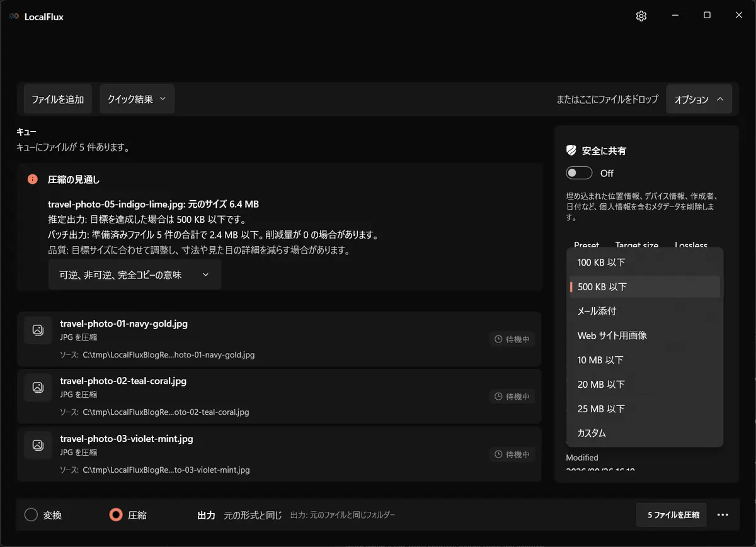This screenshot has width=756, height=547.
Task: Open the 元の形式と同じ output format dropdown
Action: [253, 515]
